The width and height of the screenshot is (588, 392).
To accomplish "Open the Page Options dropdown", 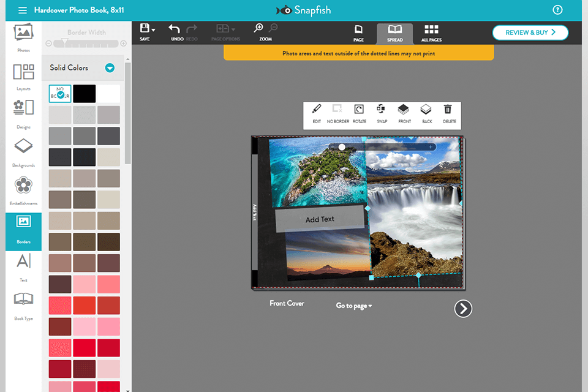I will 225,32.
